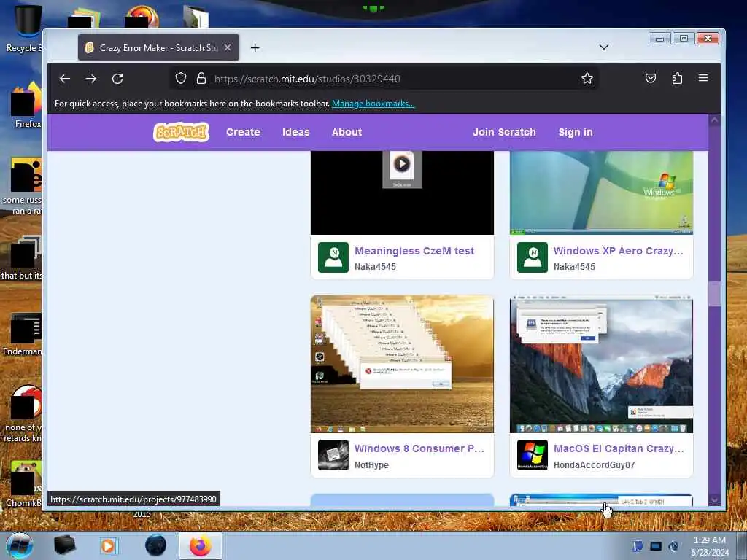747x560 pixels.
Task: Click the NotHype username
Action: pyautogui.click(x=371, y=464)
